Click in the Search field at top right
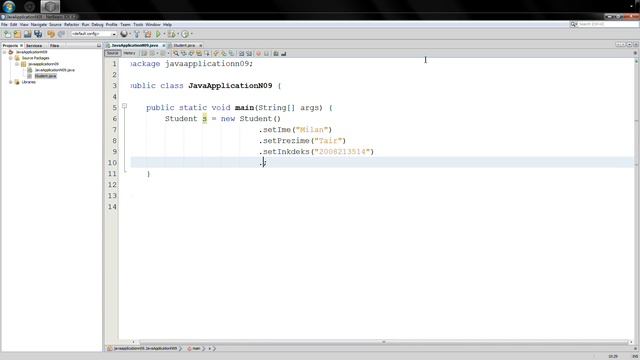 point(608,24)
